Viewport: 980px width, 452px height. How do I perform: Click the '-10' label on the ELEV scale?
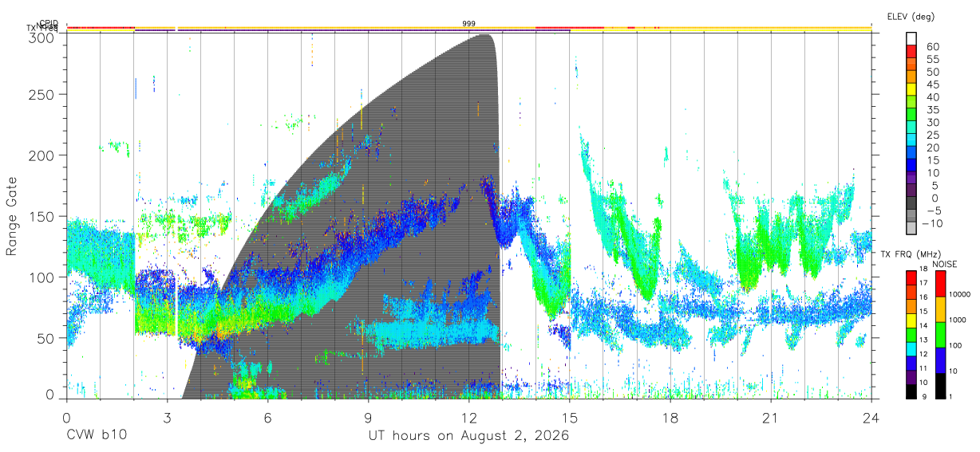pos(932,223)
